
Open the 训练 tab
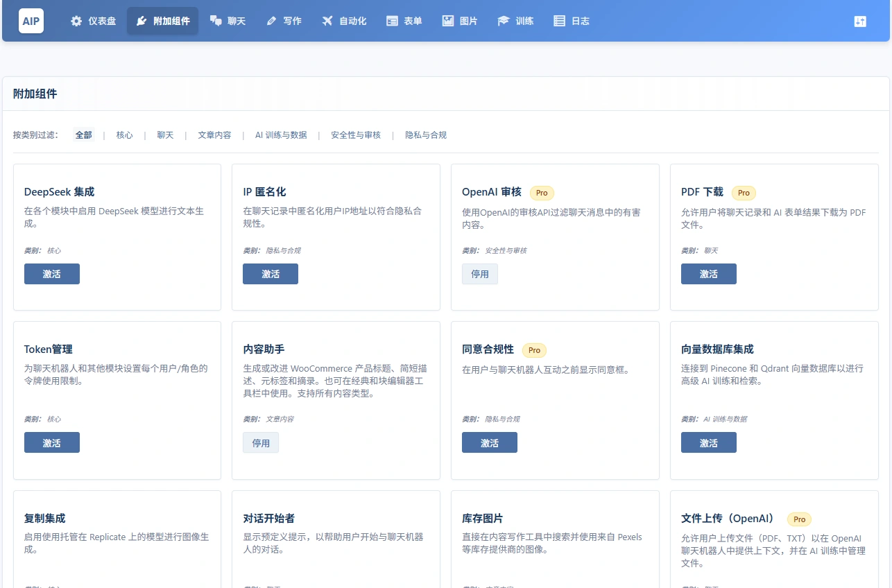pyautogui.click(x=515, y=21)
